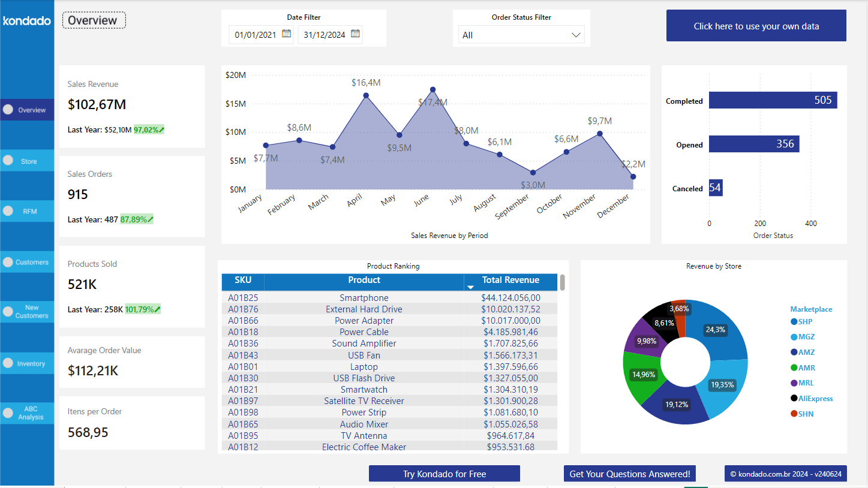Viewport: 868px width, 488px height.
Task: Open the start date calendar picker
Action: pos(287,34)
